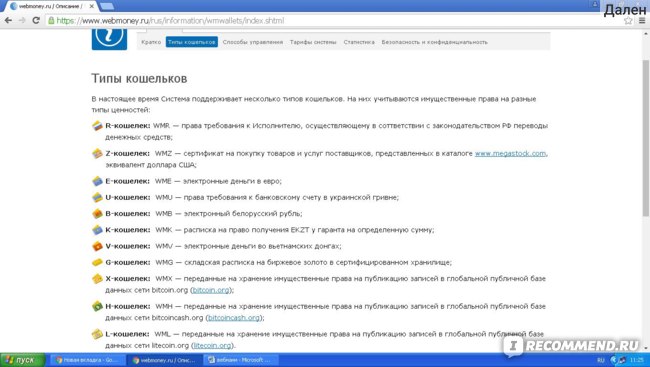Click the L-кошелек wallet icon

pyautogui.click(x=97, y=334)
